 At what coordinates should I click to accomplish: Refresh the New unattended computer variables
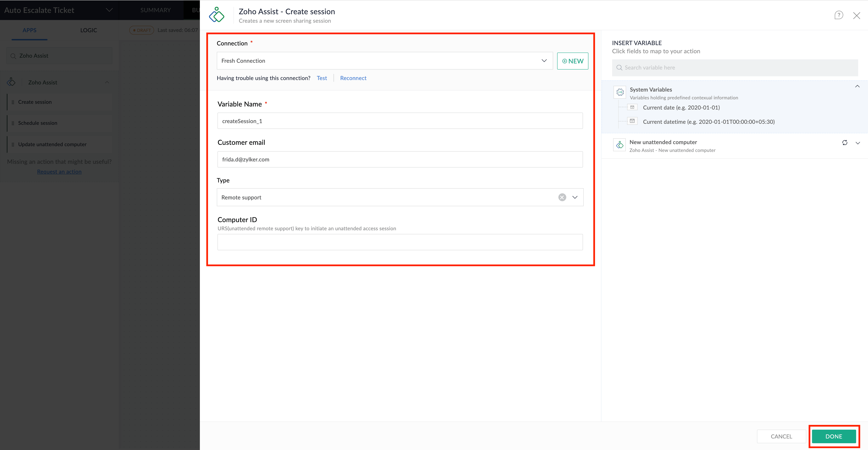pyautogui.click(x=844, y=142)
